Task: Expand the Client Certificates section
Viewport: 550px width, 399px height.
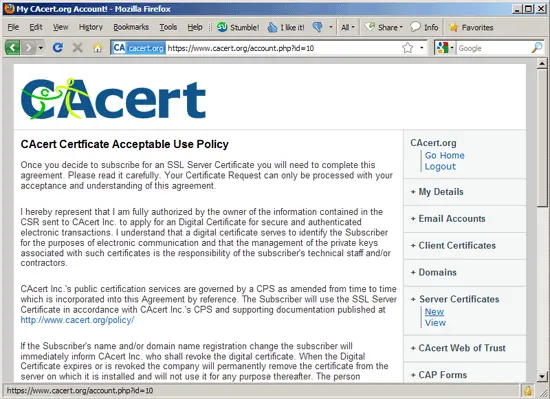Action: click(x=453, y=245)
